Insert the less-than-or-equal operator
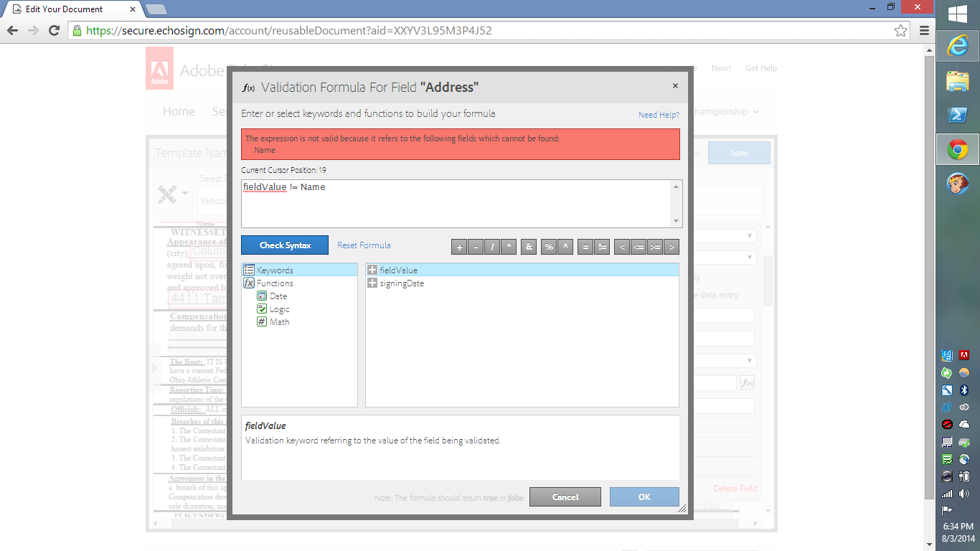The image size is (980, 551). (639, 247)
